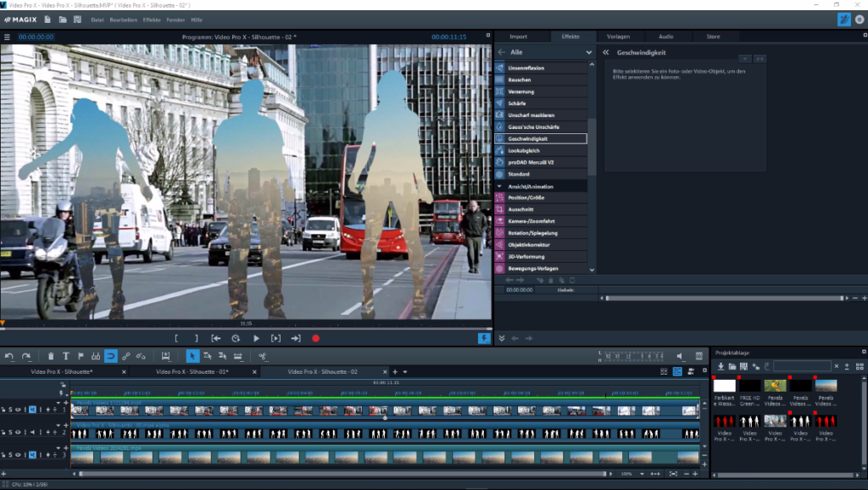The width and height of the screenshot is (868, 490).
Task: Set the range end with the right bracket
Action: (x=196, y=338)
